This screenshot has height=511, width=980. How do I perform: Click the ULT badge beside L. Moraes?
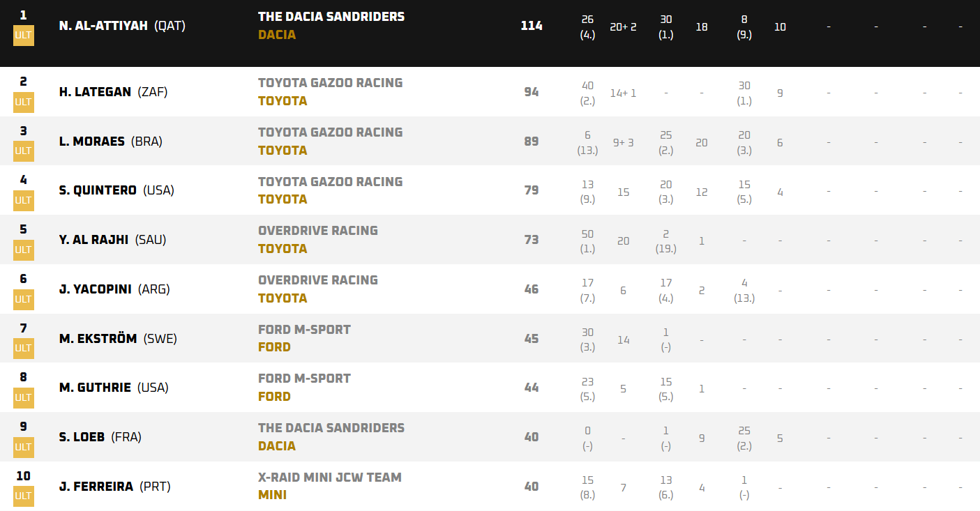click(23, 151)
